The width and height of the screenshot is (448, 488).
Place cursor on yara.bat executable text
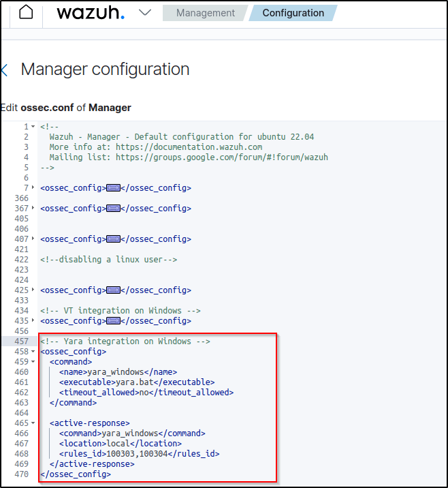(x=127, y=382)
